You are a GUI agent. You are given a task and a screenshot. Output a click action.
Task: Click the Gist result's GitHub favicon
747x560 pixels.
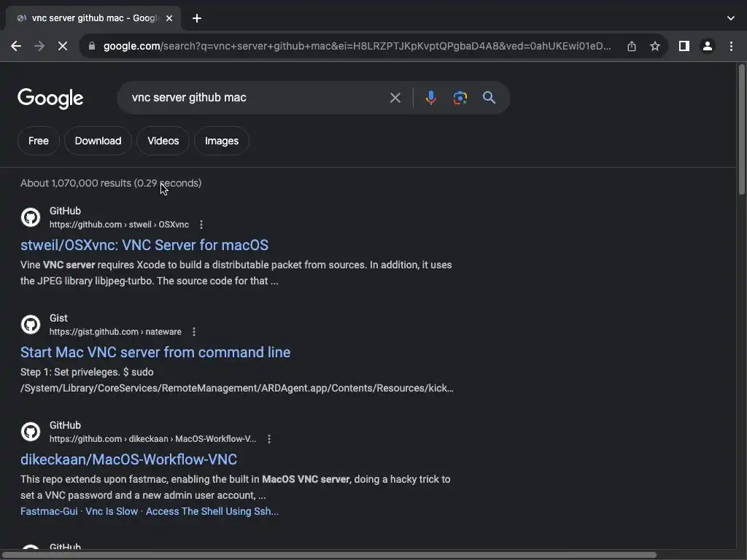pos(31,324)
